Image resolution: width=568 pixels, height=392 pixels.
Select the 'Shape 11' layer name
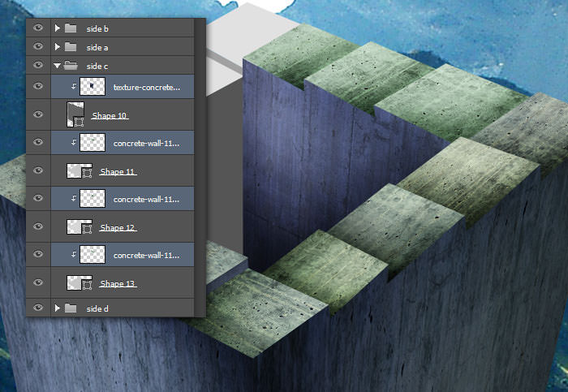[118, 171]
